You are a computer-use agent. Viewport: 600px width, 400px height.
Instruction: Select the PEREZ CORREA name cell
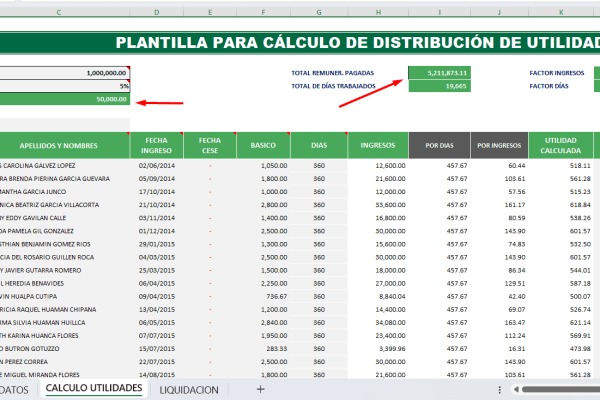pyautogui.click(x=65, y=362)
